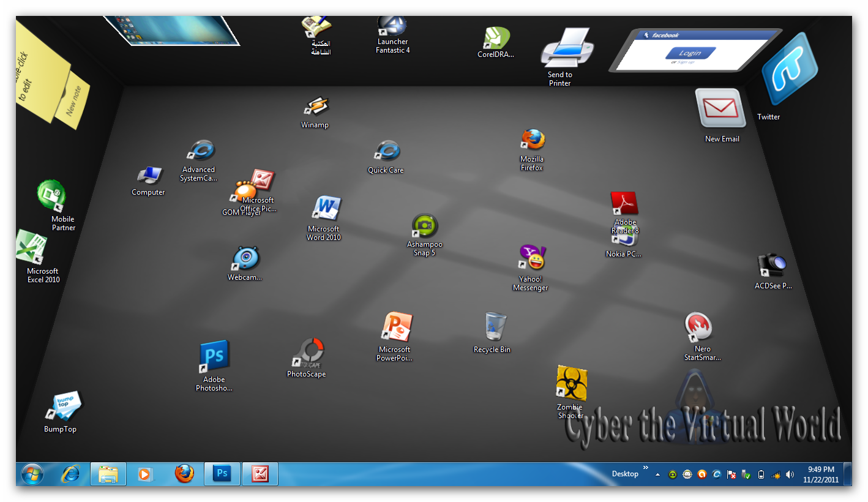The width and height of the screenshot is (868, 502).
Task: Click the Mozilla Firefox desktop shortcut
Action: tap(532, 140)
